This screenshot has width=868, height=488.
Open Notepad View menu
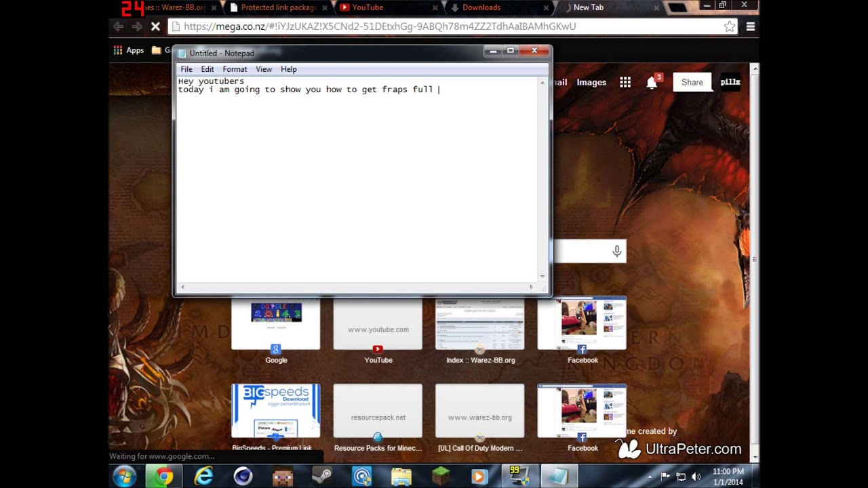264,69
